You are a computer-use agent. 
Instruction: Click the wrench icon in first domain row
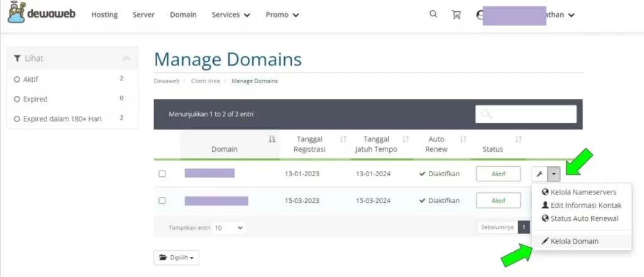[x=539, y=174]
